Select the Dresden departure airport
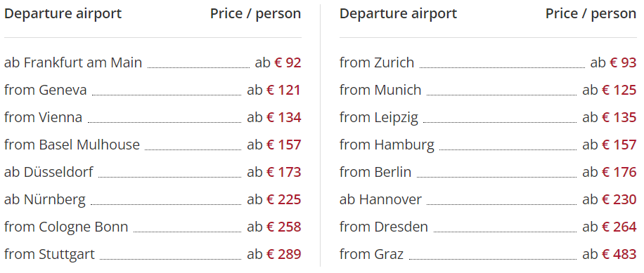644x273 pixels. click(488, 227)
